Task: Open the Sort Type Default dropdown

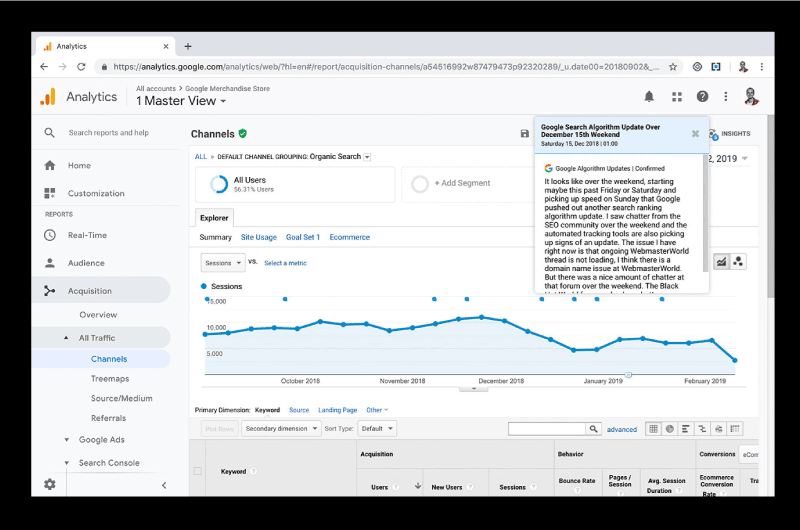Action: click(x=377, y=428)
